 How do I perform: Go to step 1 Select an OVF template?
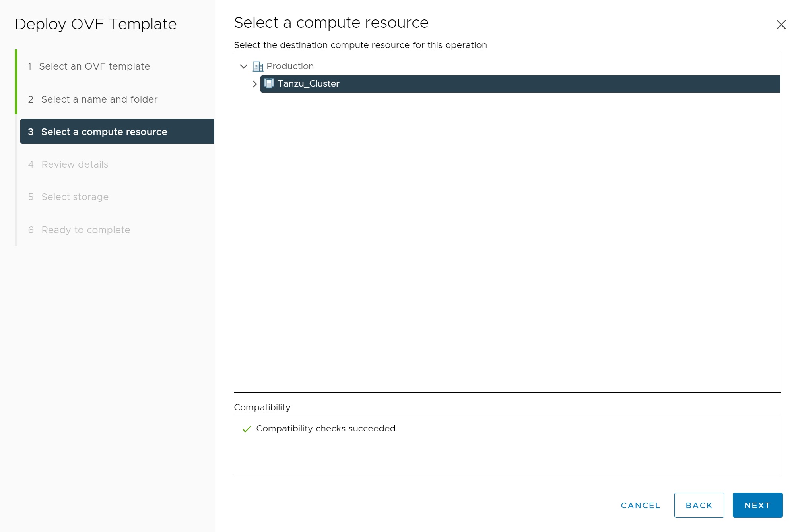[x=94, y=66]
